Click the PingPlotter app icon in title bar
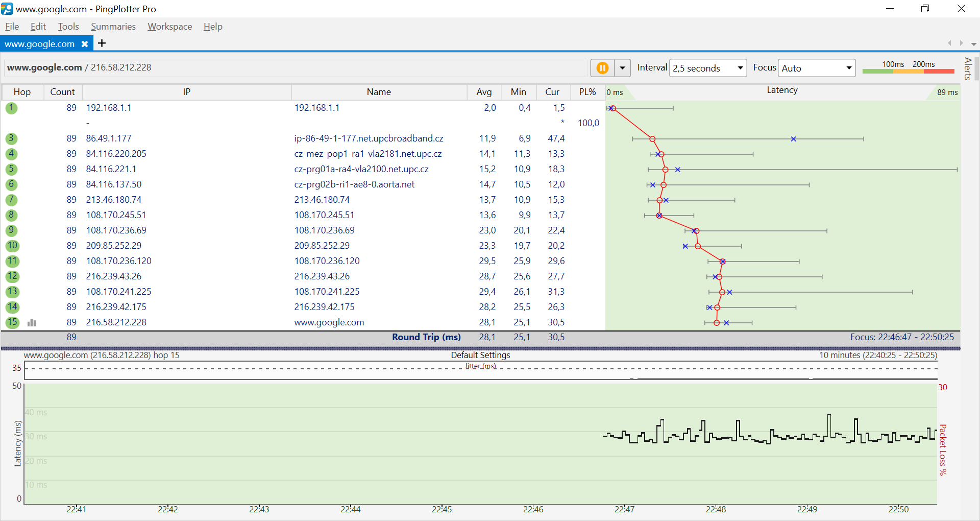Screen dimensions: 980x521 point(7,9)
